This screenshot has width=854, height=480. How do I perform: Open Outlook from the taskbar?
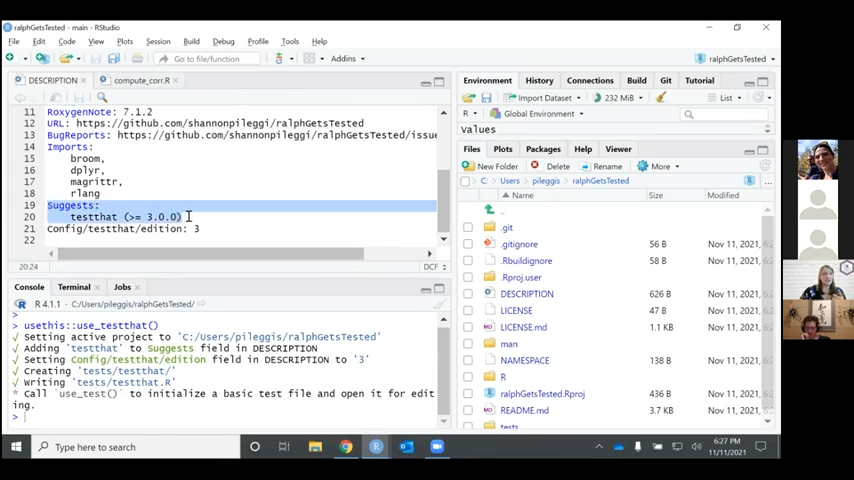point(407,447)
